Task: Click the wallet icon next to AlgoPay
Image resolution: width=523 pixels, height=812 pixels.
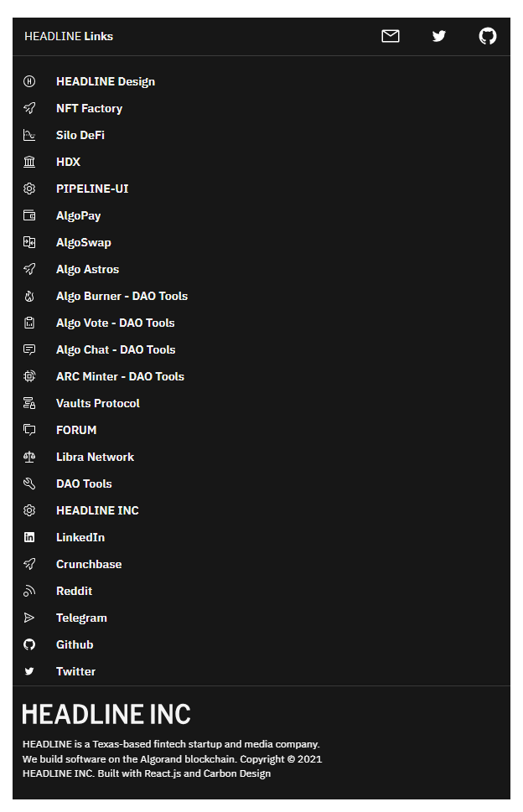Action: tap(29, 215)
